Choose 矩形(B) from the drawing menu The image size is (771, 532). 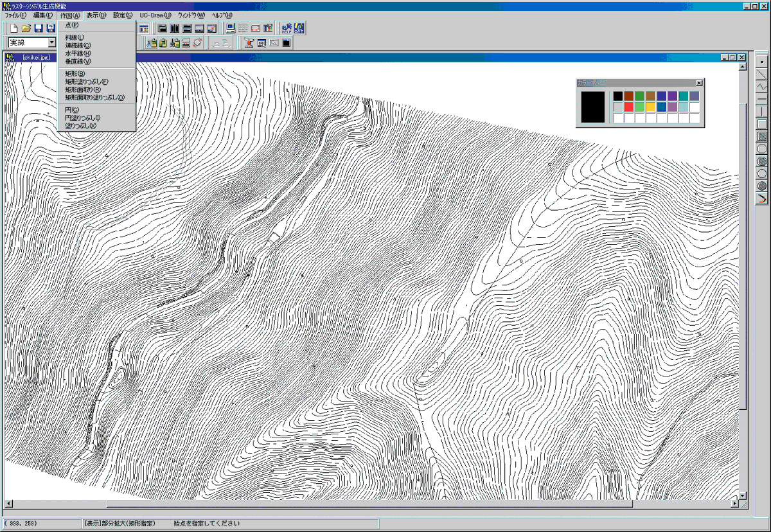[96, 74]
